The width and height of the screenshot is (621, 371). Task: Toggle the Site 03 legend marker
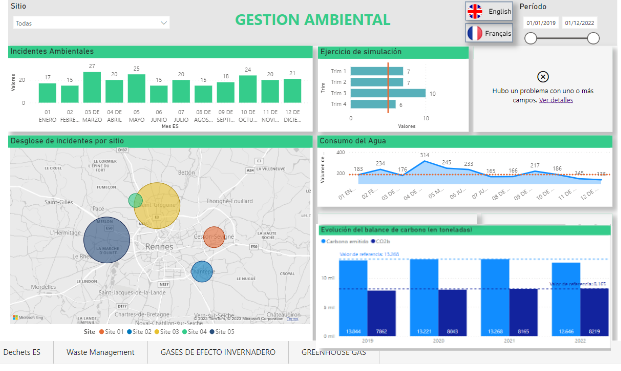click(x=157, y=332)
